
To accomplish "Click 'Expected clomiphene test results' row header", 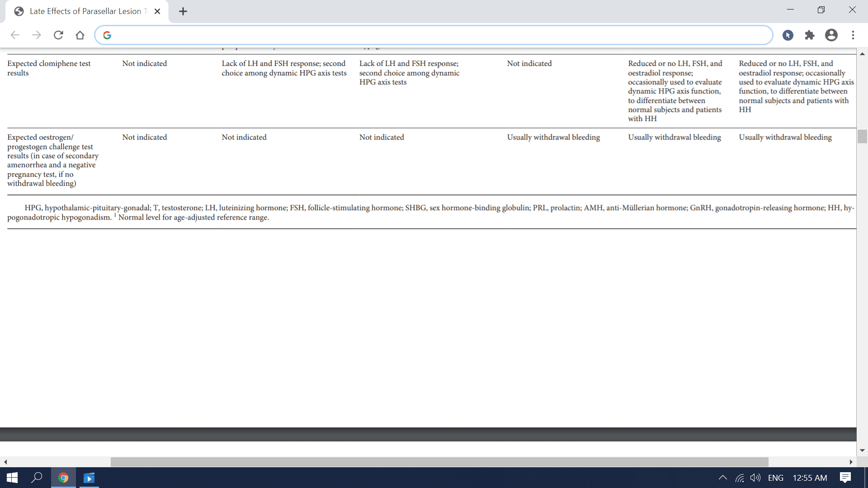I will (x=49, y=68).
